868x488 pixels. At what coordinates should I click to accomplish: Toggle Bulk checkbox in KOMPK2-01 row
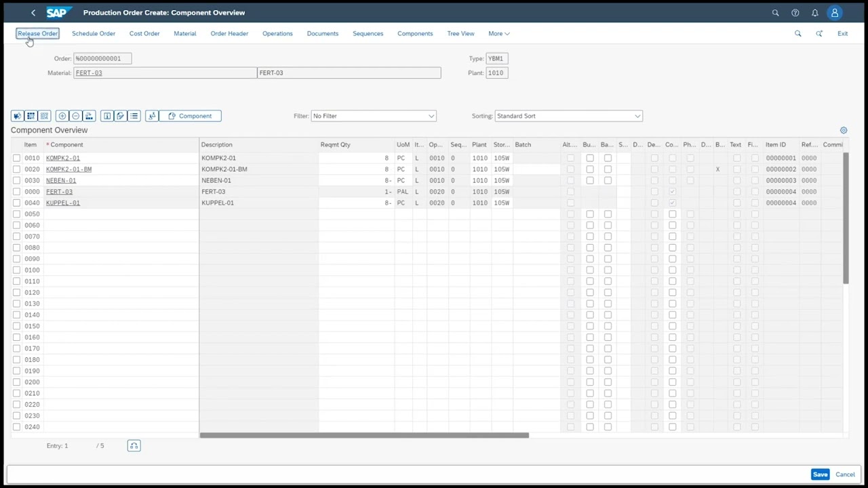click(590, 158)
